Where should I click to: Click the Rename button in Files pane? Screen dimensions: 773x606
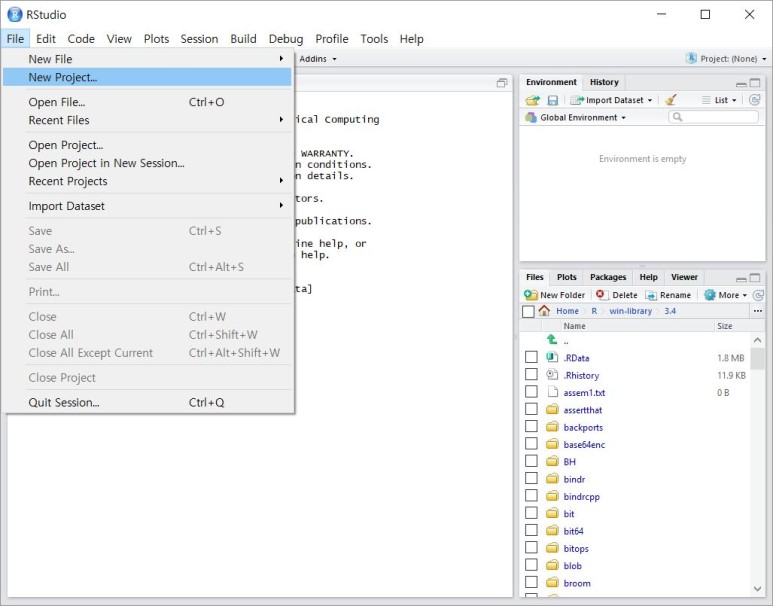coord(668,295)
